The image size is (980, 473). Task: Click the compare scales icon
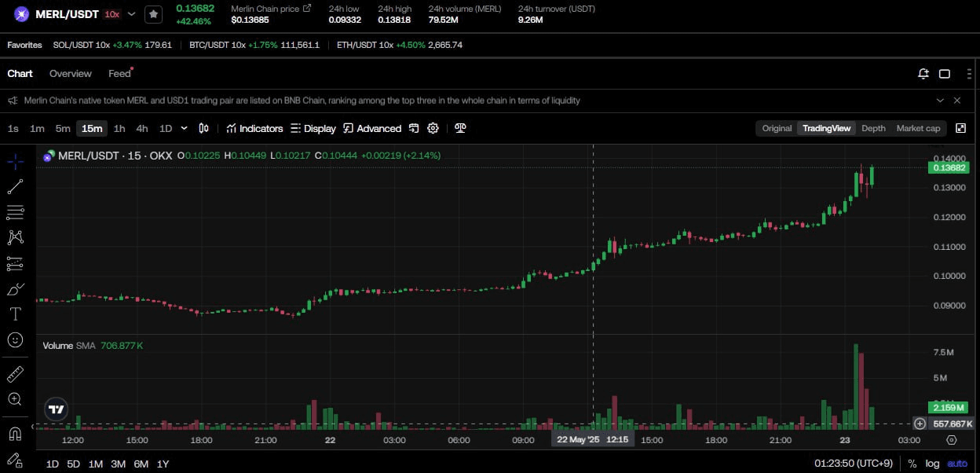[x=461, y=128]
